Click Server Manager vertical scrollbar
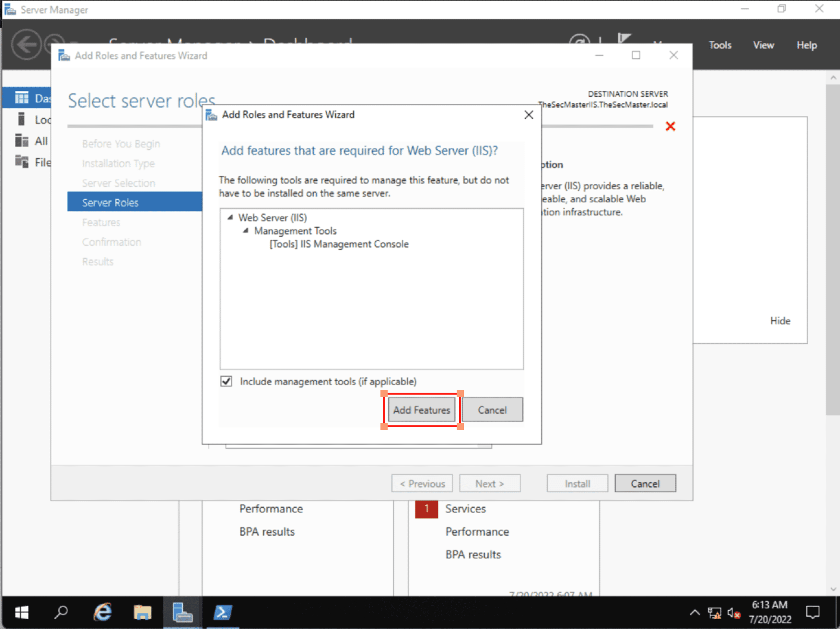840x629 pixels. click(833, 250)
